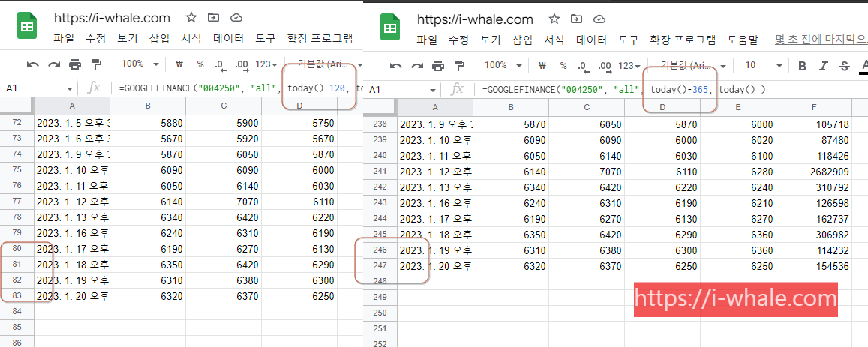The image size is (868, 347).
Task: Toggle italic in right window toolbar
Action: pos(823,66)
